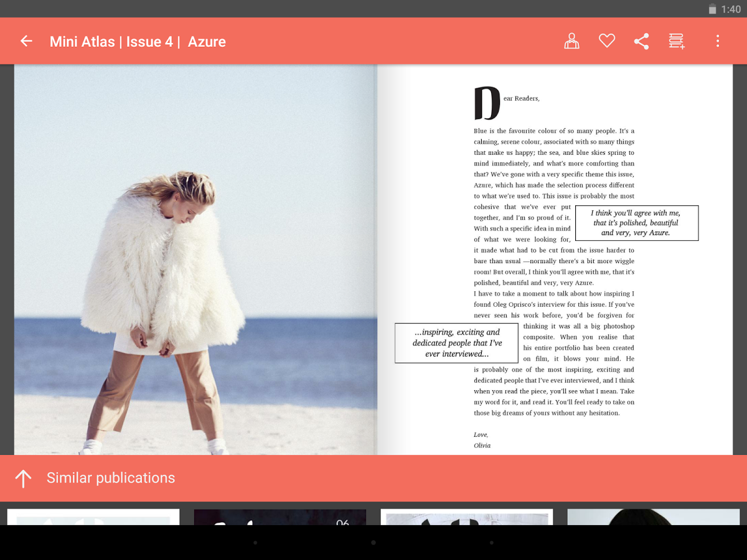The height and width of the screenshot is (560, 747).
Task: Tap the system clock showing 1:40
Action: pos(733,9)
